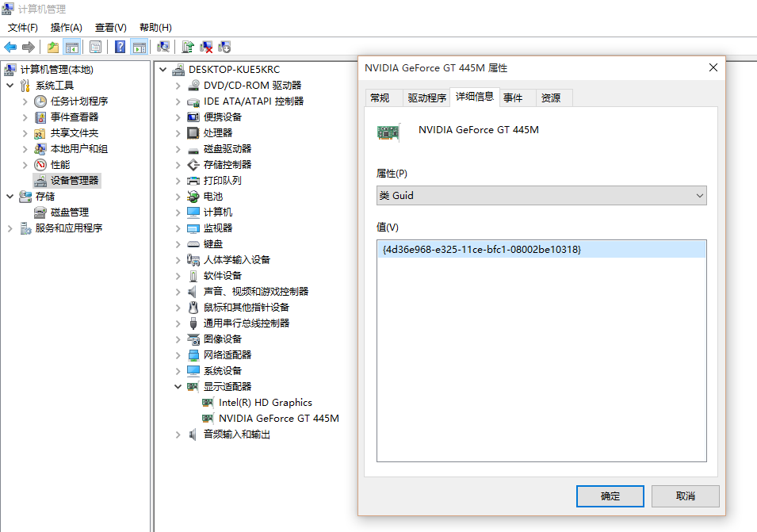Click 存储控制器 category icon
The height and width of the screenshot is (532, 757).
click(193, 165)
